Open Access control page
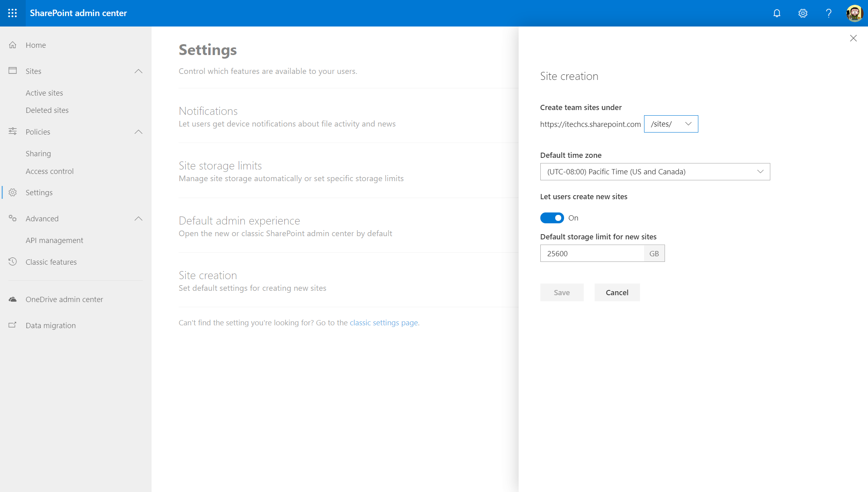Image resolution: width=868 pixels, height=492 pixels. pyautogui.click(x=49, y=171)
